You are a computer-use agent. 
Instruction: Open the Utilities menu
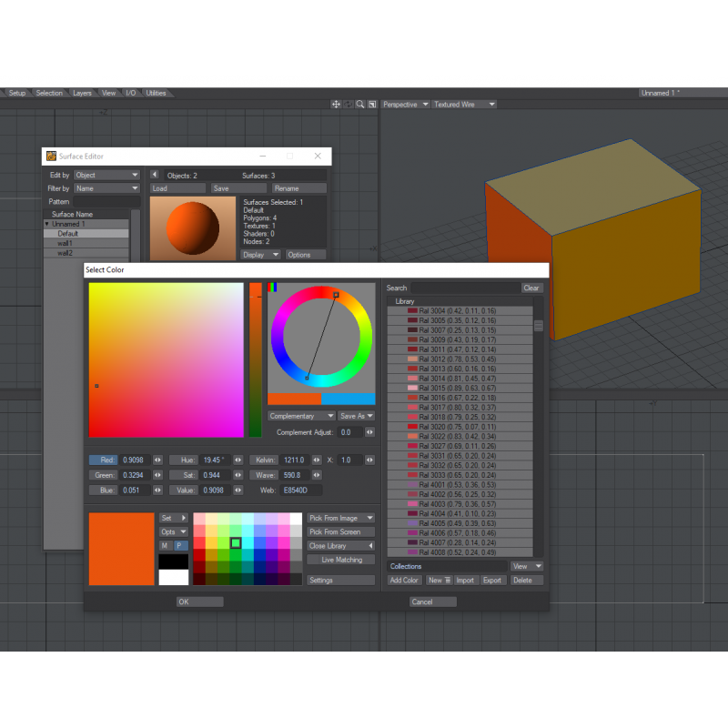pyautogui.click(x=156, y=92)
